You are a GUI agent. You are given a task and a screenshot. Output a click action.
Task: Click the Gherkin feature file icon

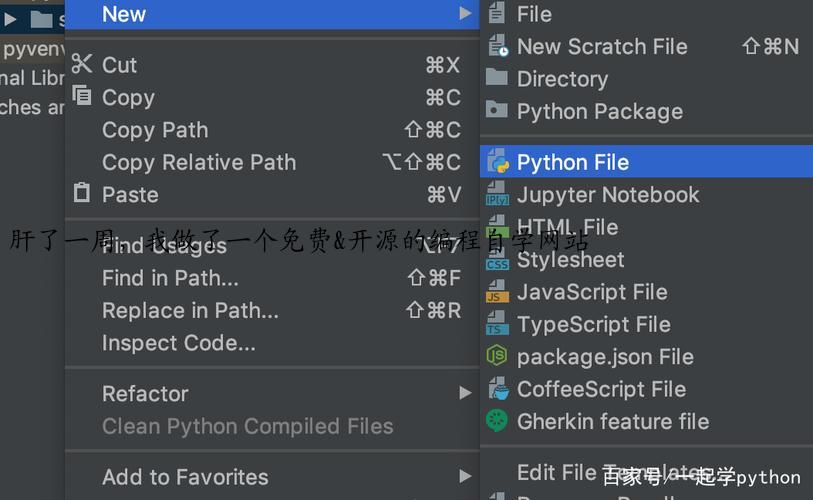497,422
